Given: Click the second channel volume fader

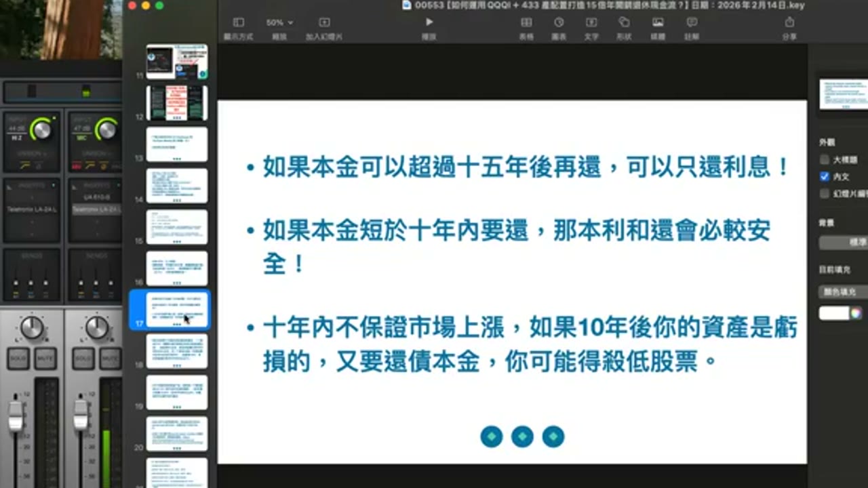Looking at the screenshot, I should tap(81, 415).
